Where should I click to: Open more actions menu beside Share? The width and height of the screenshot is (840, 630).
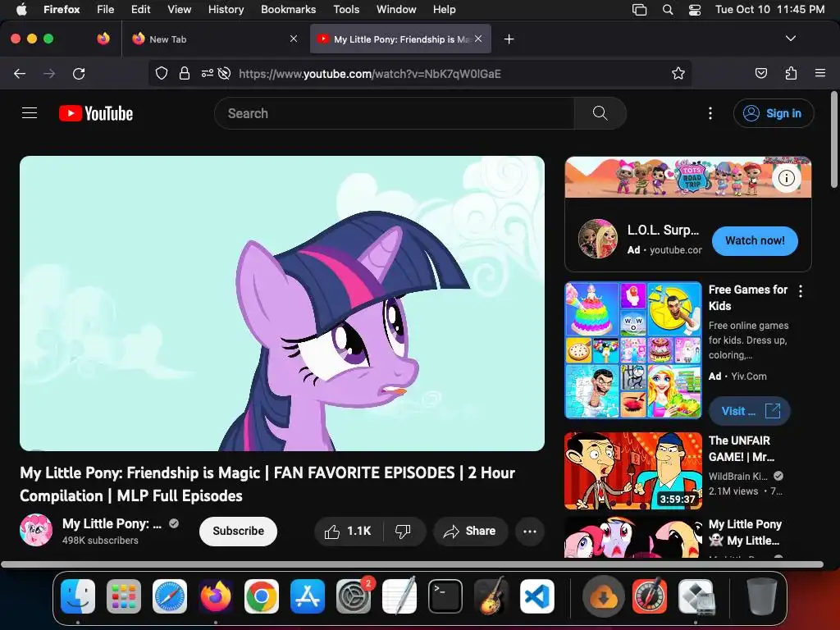(x=530, y=531)
